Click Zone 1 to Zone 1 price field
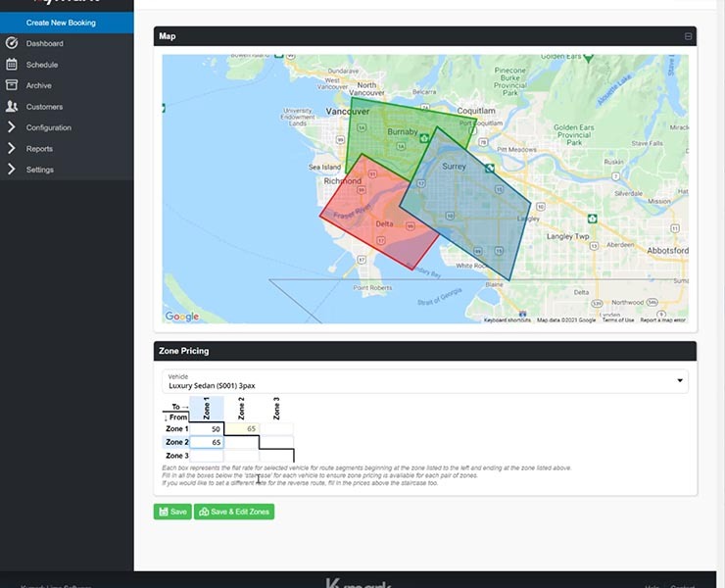This screenshot has height=588, width=725. [207, 428]
